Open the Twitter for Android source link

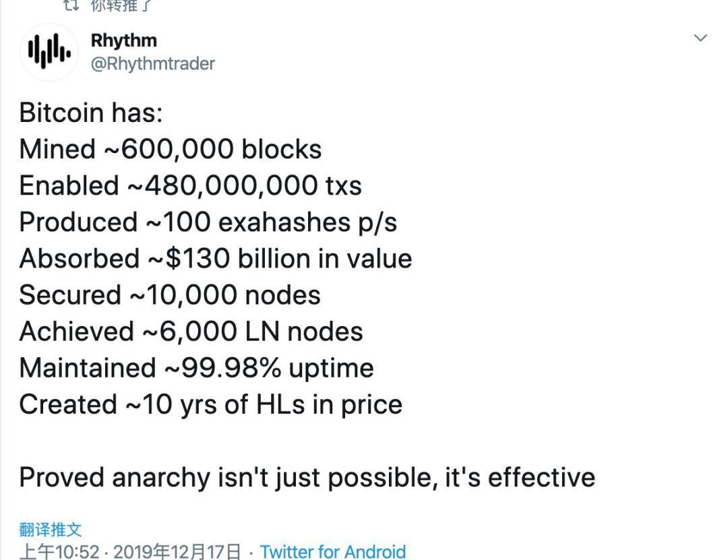pos(333,551)
